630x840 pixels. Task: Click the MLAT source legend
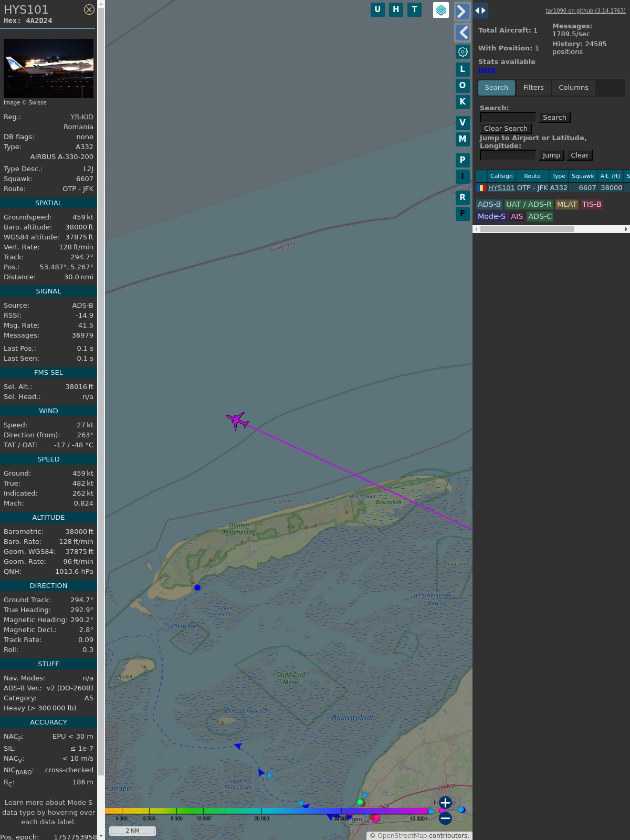567,205
